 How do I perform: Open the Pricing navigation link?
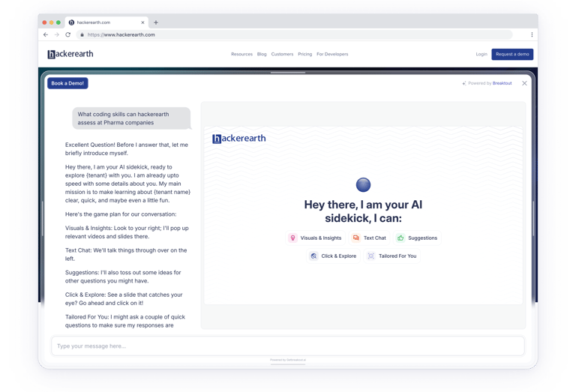[x=305, y=54]
